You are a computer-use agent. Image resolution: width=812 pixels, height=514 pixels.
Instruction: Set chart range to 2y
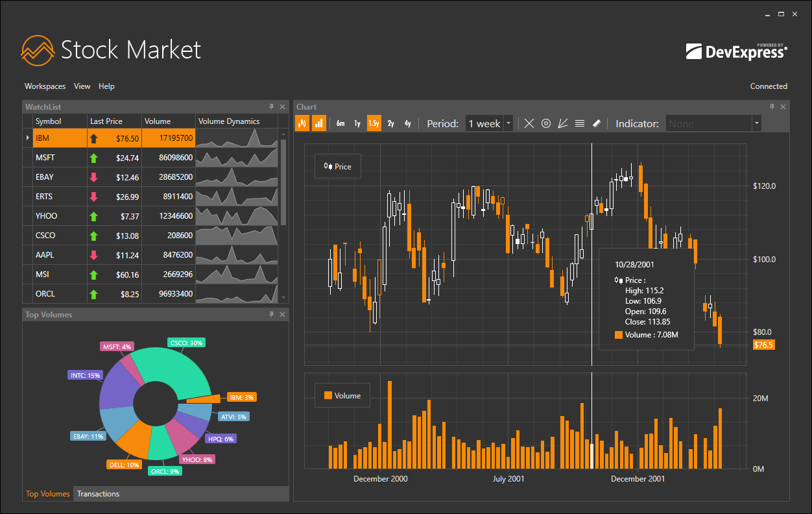[391, 123]
